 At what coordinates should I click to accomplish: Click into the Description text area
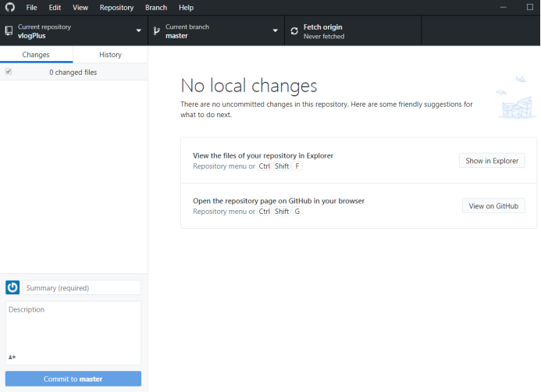pyautogui.click(x=73, y=328)
